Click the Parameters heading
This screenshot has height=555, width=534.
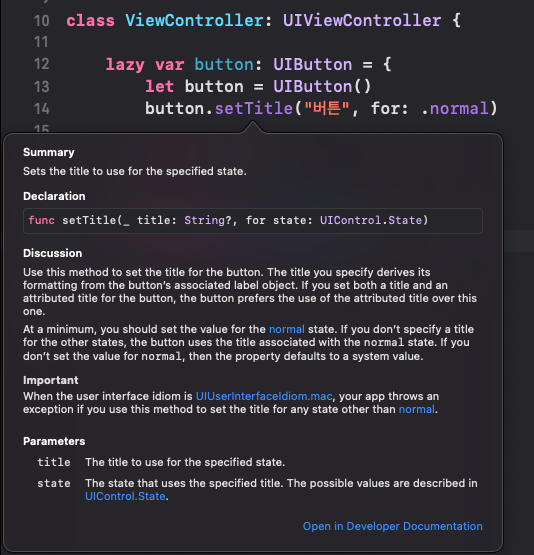tap(54, 441)
